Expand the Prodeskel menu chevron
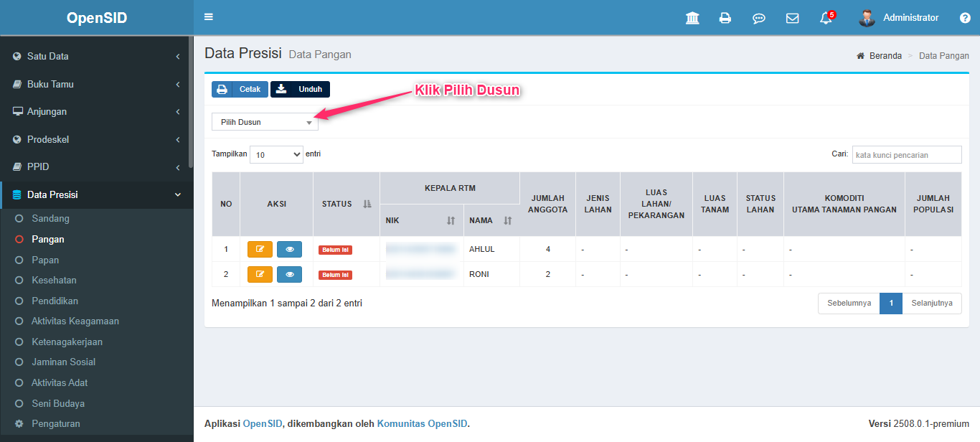 (178, 139)
